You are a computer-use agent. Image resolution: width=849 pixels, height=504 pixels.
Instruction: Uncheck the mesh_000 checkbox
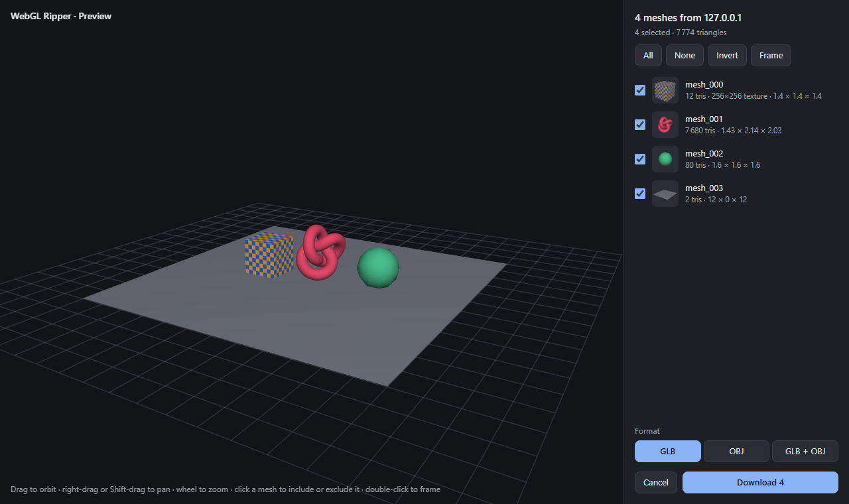[x=640, y=90]
